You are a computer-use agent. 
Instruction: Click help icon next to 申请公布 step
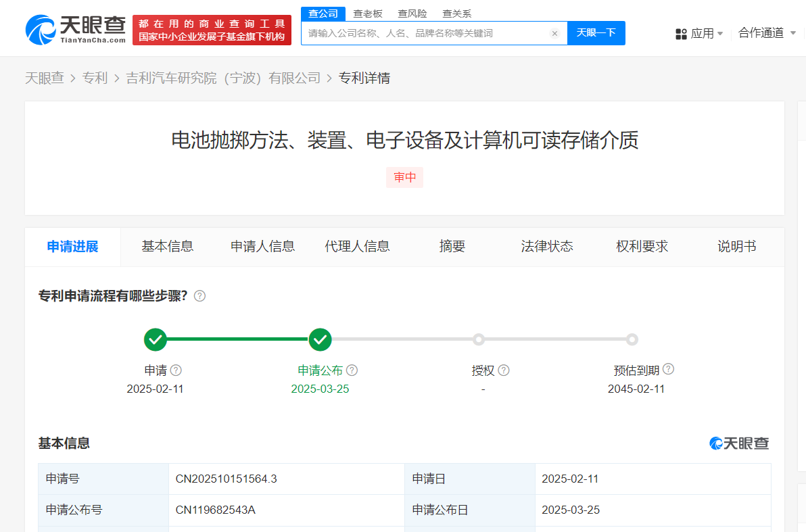(352, 370)
